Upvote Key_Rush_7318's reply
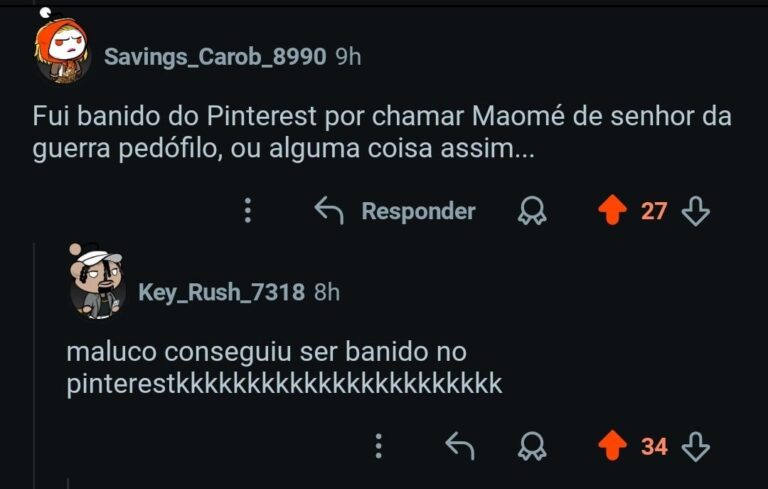 coord(611,446)
